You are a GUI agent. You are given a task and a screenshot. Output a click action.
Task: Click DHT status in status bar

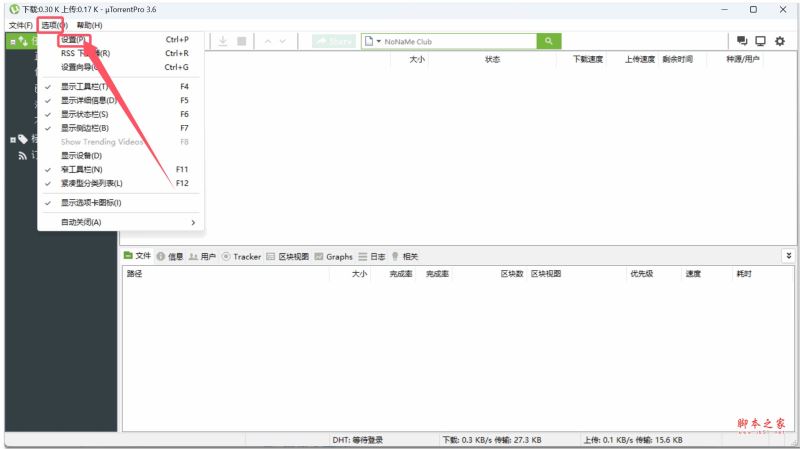click(x=357, y=440)
